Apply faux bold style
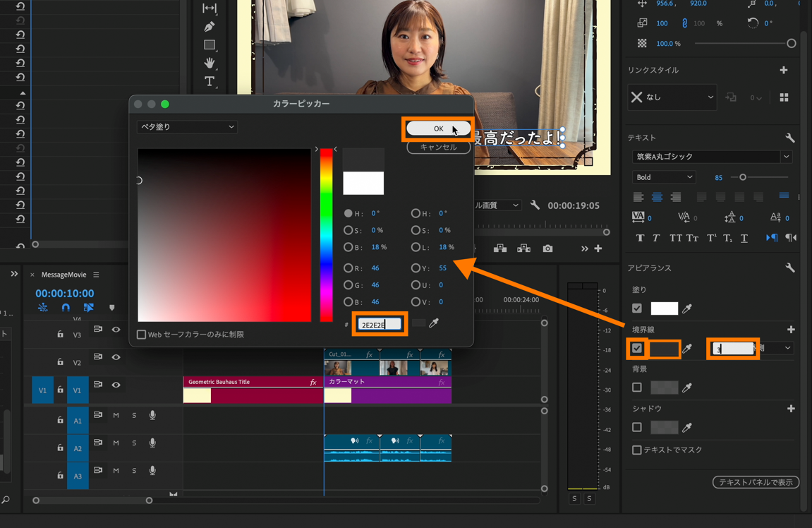The height and width of the screenshot is (528, 812). pyautogui.click(x=640, y=238)
